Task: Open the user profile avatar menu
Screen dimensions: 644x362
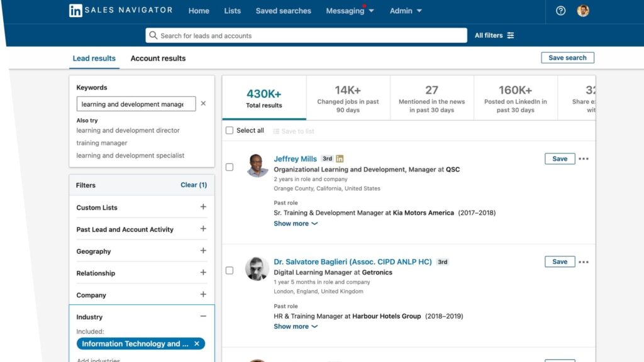Action: (x=583, y=11)
